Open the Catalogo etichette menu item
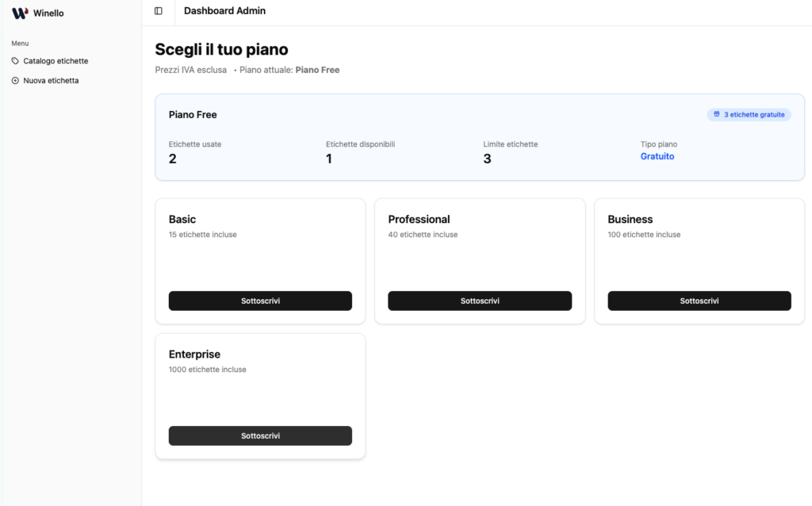 tap(56, 61)
